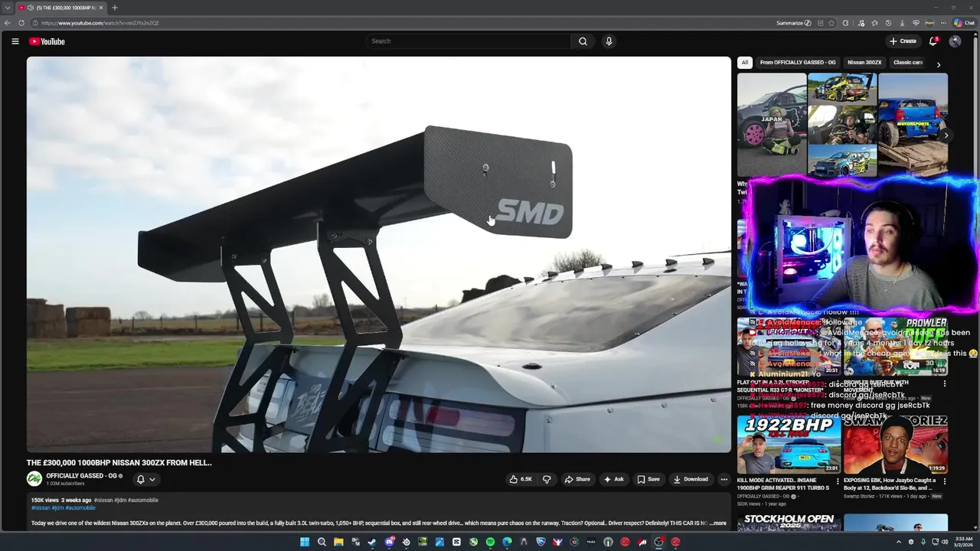Open the Swamp Storiez EXPOSING EBK thumbnail
980x551 pixels.
coord(895,445)
